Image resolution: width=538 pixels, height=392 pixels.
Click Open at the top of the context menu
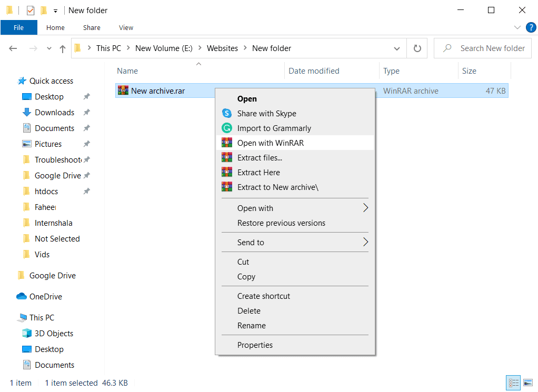pos(295,98)
